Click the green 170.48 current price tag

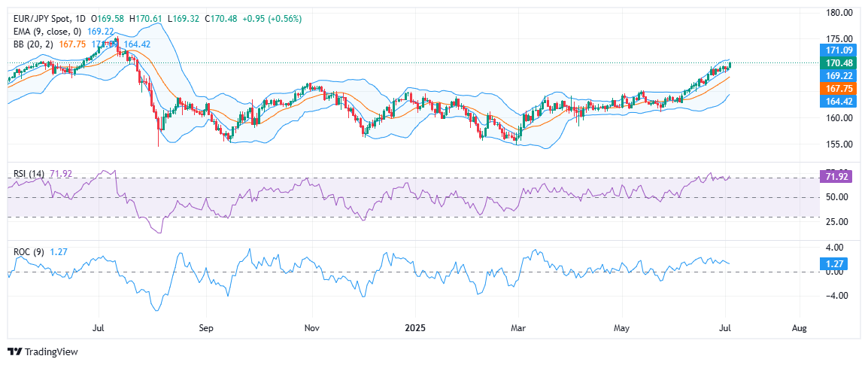point(838,62)
